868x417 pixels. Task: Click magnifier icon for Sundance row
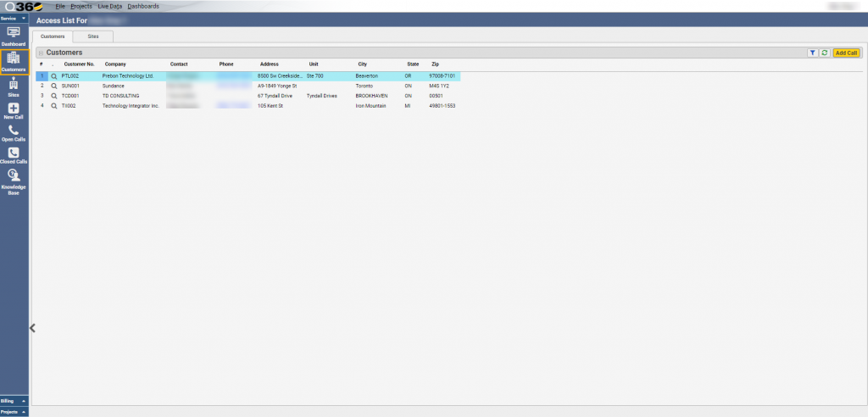point(53,86)
